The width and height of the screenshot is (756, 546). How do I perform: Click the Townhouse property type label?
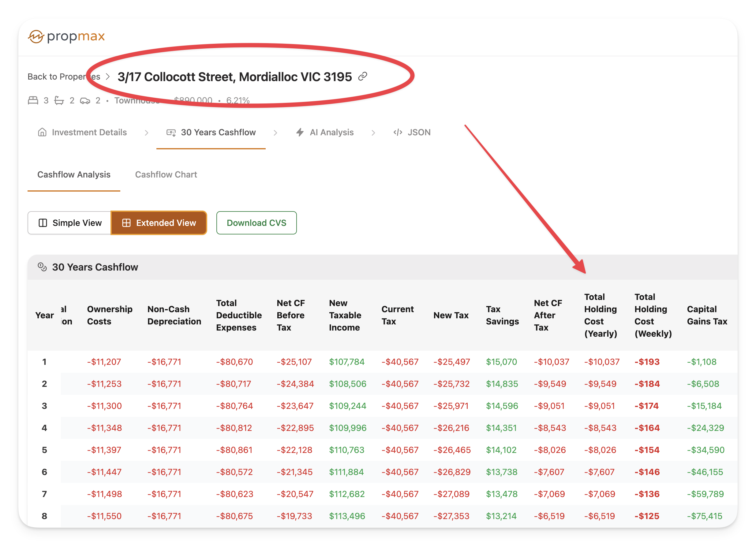(137, 100)
